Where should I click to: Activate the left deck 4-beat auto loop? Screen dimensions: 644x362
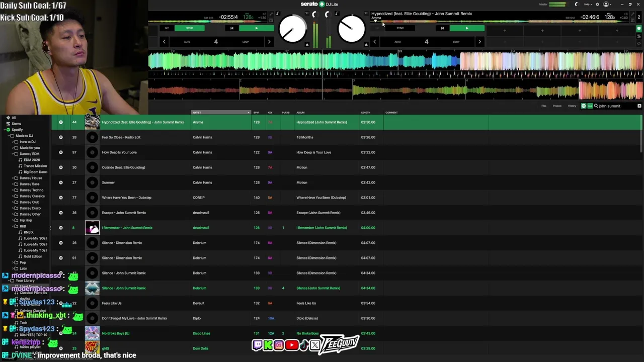[x=216, y=42]
